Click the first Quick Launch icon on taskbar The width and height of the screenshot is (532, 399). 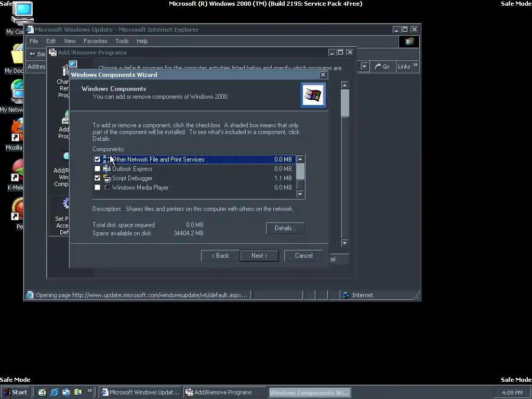click(x=42, y=392)
